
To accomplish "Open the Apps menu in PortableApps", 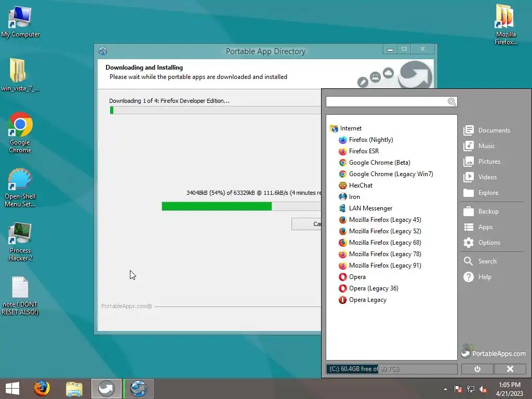I will pyautogui.click(x=478, y=227).
